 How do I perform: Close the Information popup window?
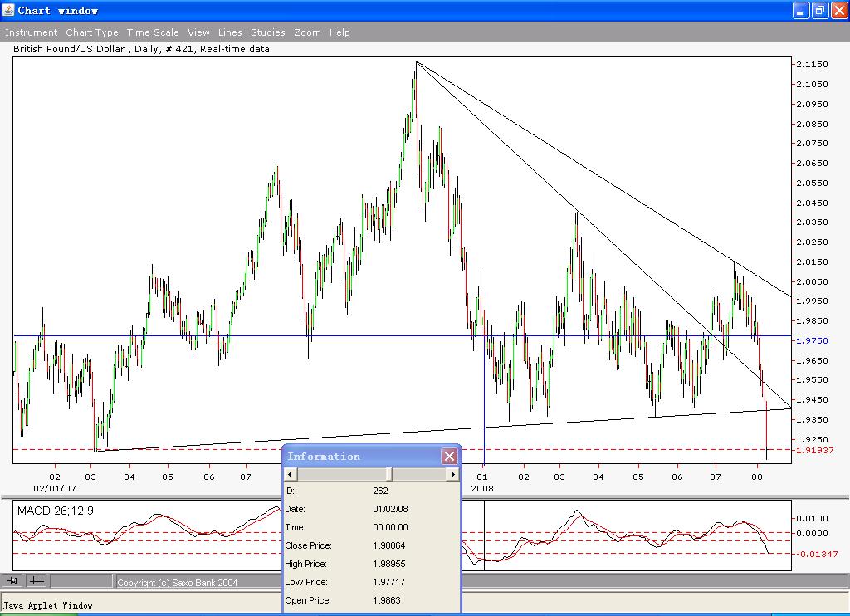click(x=449, y=456)
